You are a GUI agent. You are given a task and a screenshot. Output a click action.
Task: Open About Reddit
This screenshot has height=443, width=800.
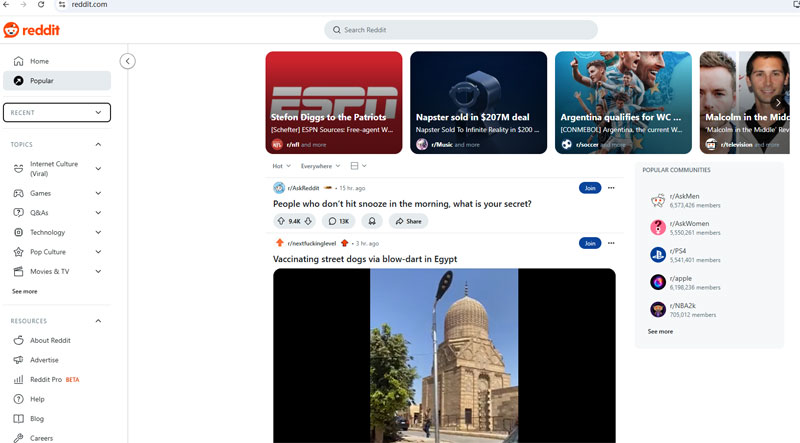point(50,340)
